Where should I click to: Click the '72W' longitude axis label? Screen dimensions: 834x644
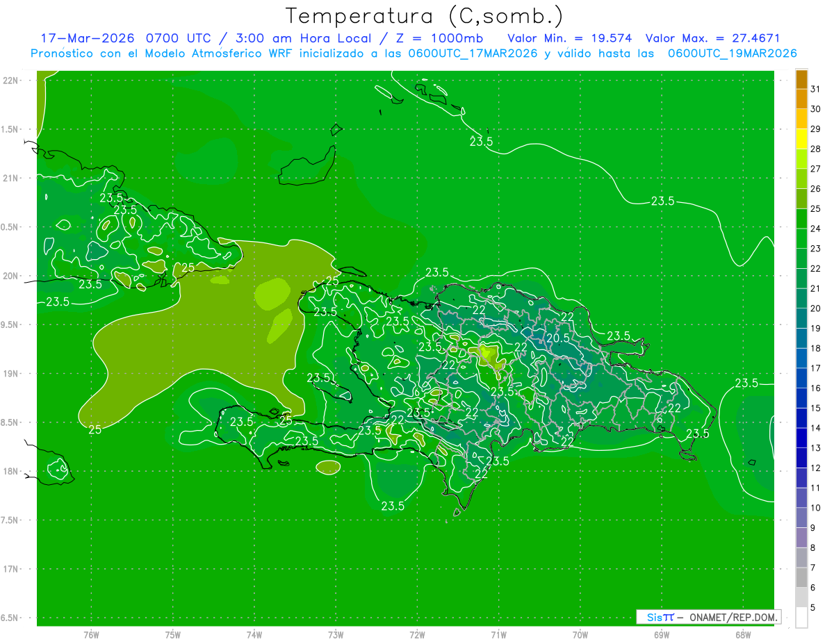point(417,634)
